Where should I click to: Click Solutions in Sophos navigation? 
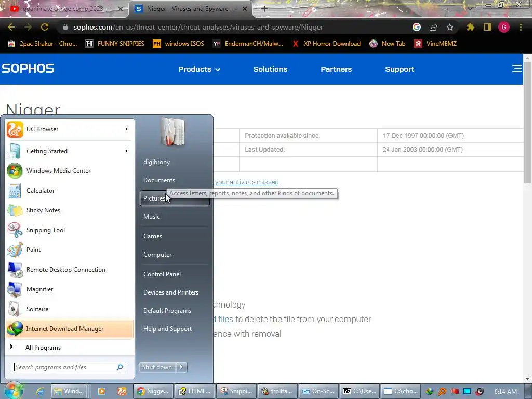coord(270,69)
